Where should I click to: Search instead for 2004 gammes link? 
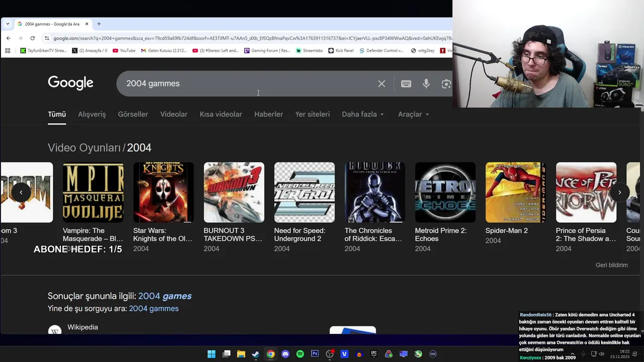coord(153,308)
